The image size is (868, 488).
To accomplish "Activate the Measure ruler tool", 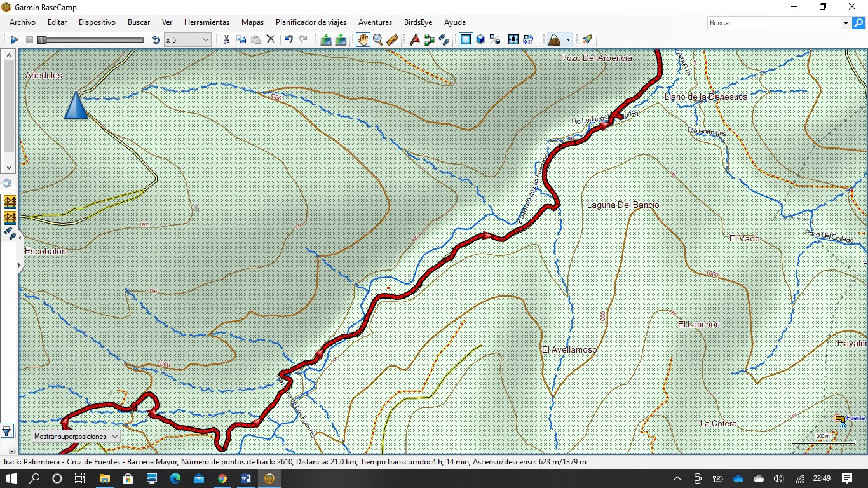I will [392, 39].
